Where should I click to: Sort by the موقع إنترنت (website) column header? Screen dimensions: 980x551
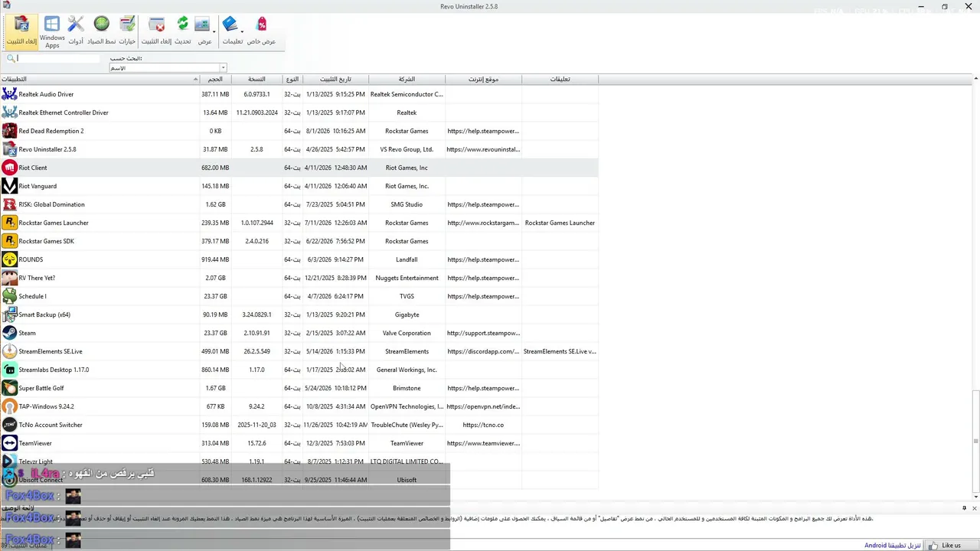[483, 79]
